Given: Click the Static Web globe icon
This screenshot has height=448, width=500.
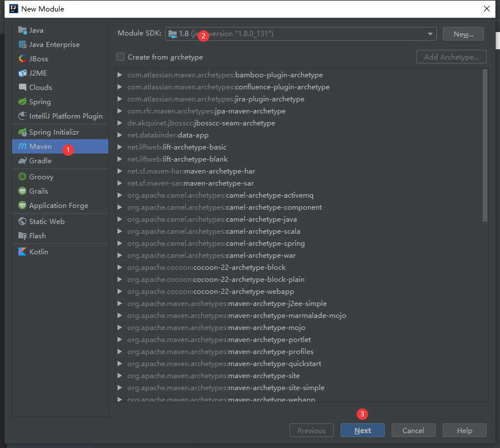Looking at the screenshot, I should click(22, 221).
